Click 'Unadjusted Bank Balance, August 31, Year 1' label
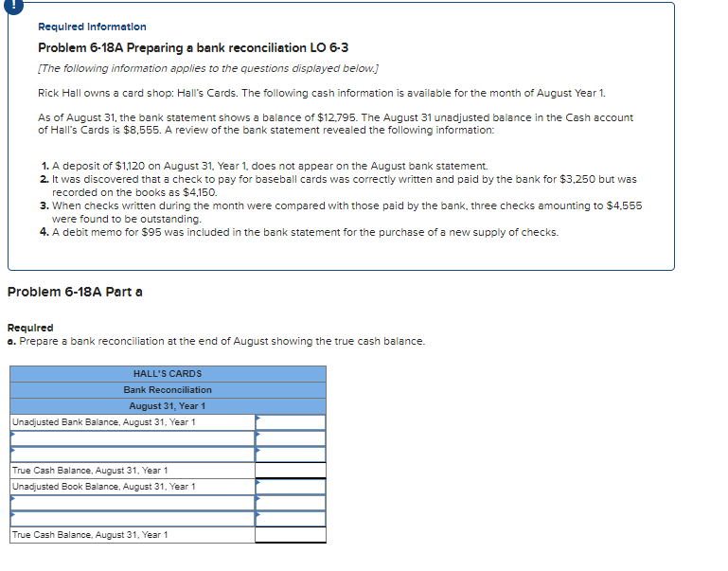728x571 pixels. (x=104, y=422)
